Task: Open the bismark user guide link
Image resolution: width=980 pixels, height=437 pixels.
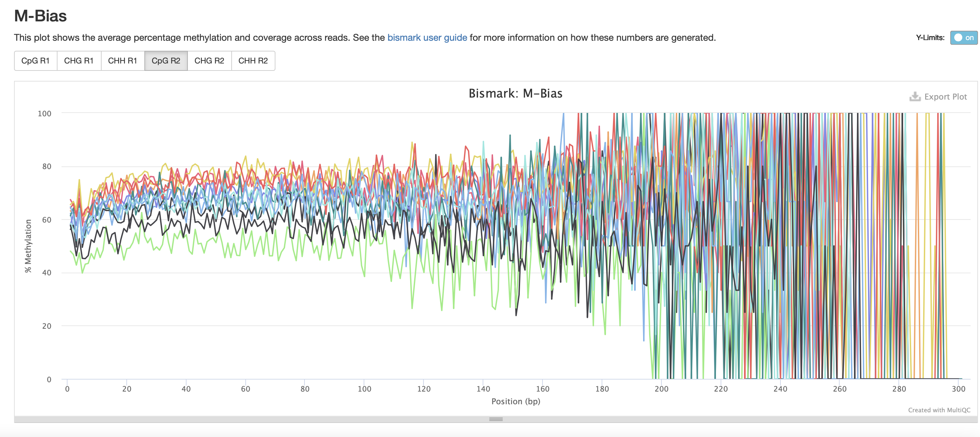Action: [x=427, y=38]
